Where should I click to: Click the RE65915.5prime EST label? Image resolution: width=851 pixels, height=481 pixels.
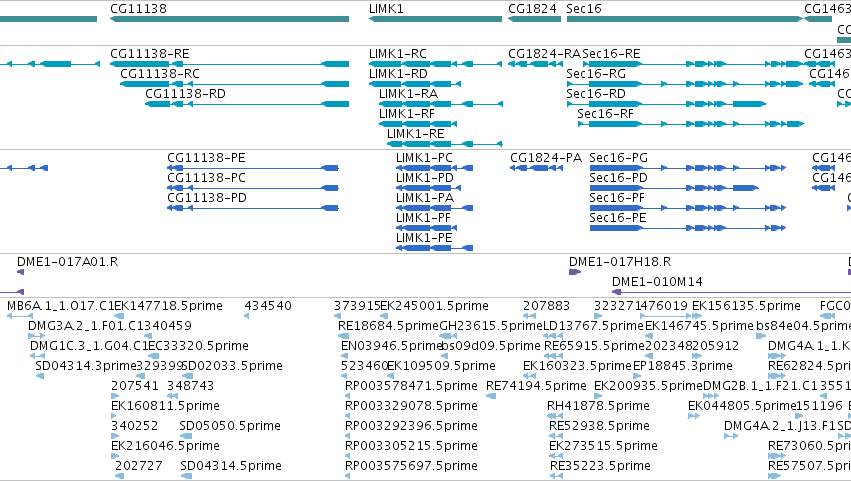[594, 346]
